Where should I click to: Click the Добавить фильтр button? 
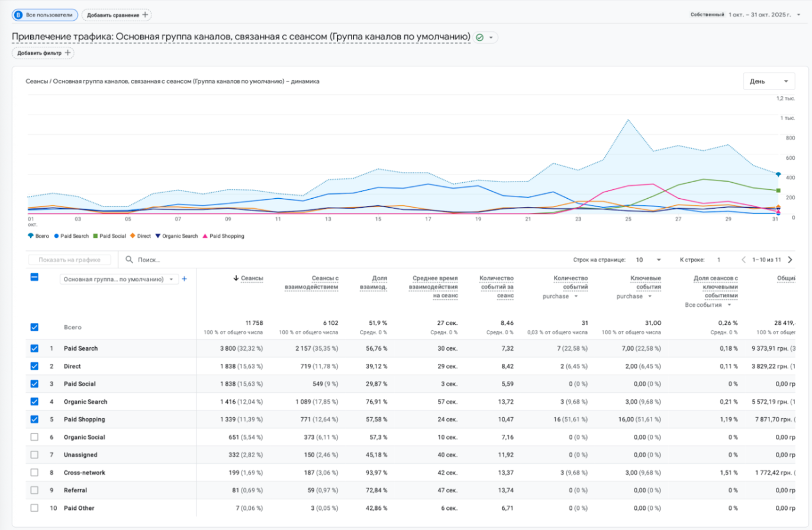[43, 53]
